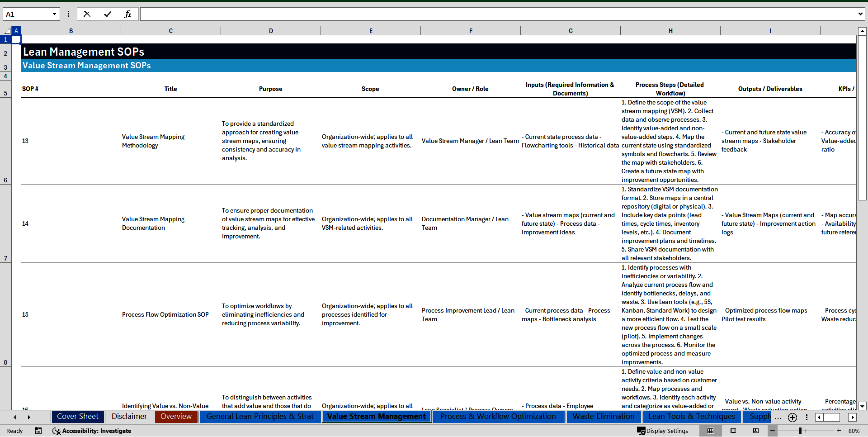
Task: Click the Insert Function fx icon
Action: (x=127, y=14)
